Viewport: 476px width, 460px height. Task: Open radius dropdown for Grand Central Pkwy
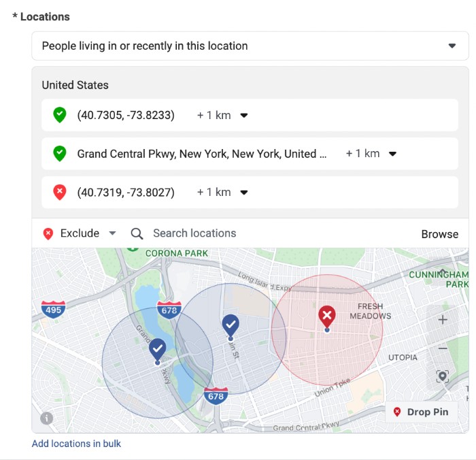371,154
